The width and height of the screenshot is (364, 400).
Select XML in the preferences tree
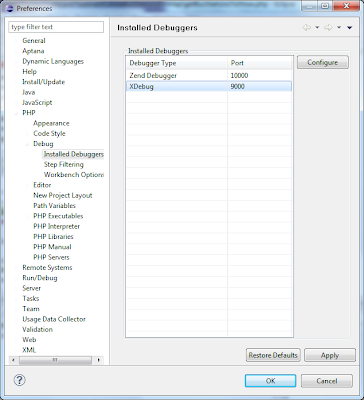(29, 351)
